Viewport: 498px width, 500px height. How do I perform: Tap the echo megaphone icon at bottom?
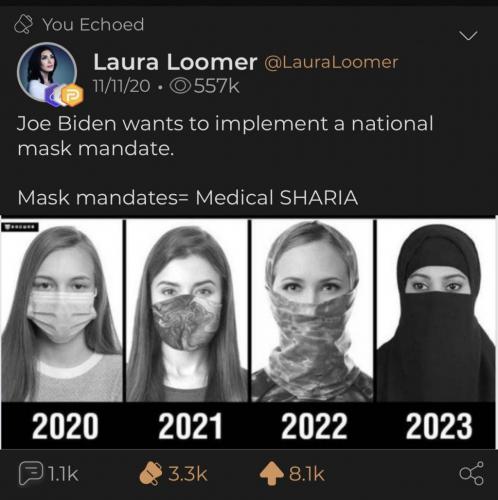pyautogui.click(x=150, y=473)
